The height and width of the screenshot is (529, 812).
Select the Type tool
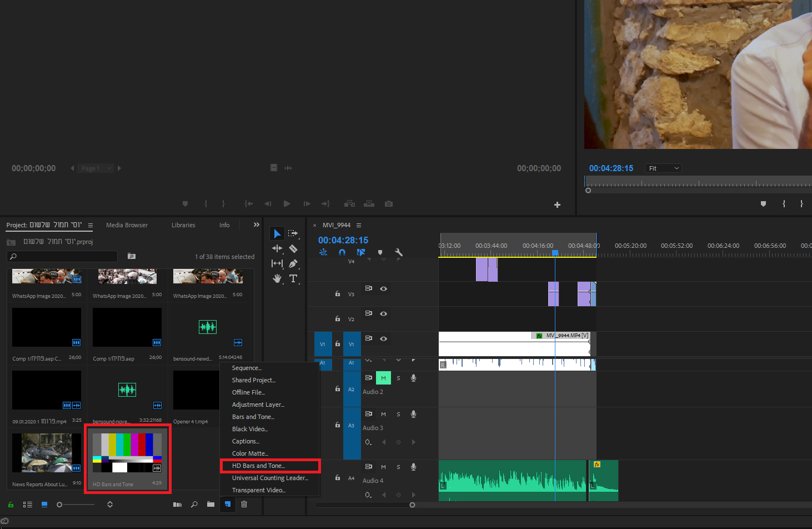tap(293, 278)
